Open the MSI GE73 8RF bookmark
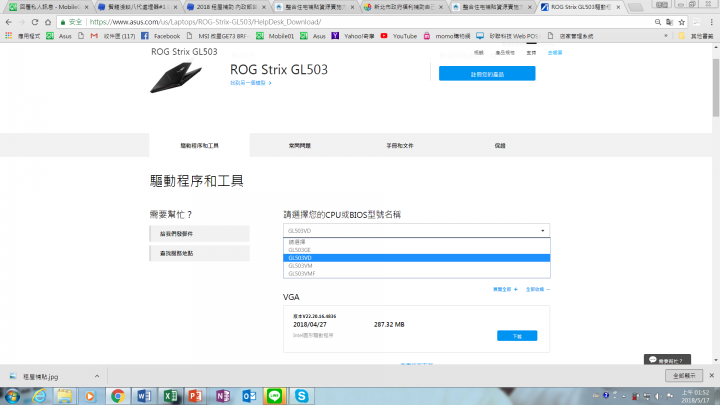 coord(218,36)
